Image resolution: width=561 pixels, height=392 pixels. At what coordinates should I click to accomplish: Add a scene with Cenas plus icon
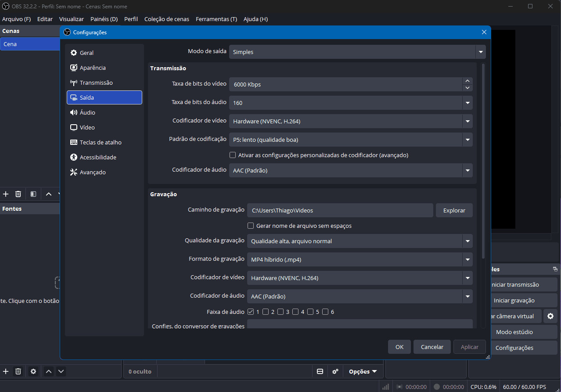tap(6, 194)
